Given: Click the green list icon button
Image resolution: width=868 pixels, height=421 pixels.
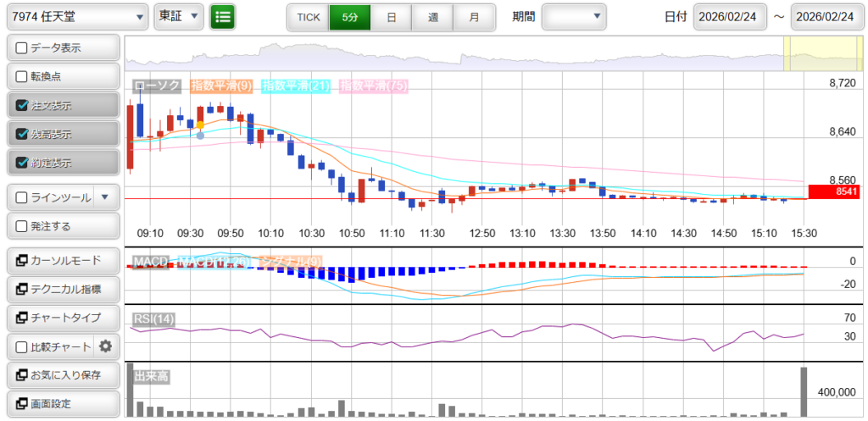Looking at the screenshot, I should pos(223,17).
